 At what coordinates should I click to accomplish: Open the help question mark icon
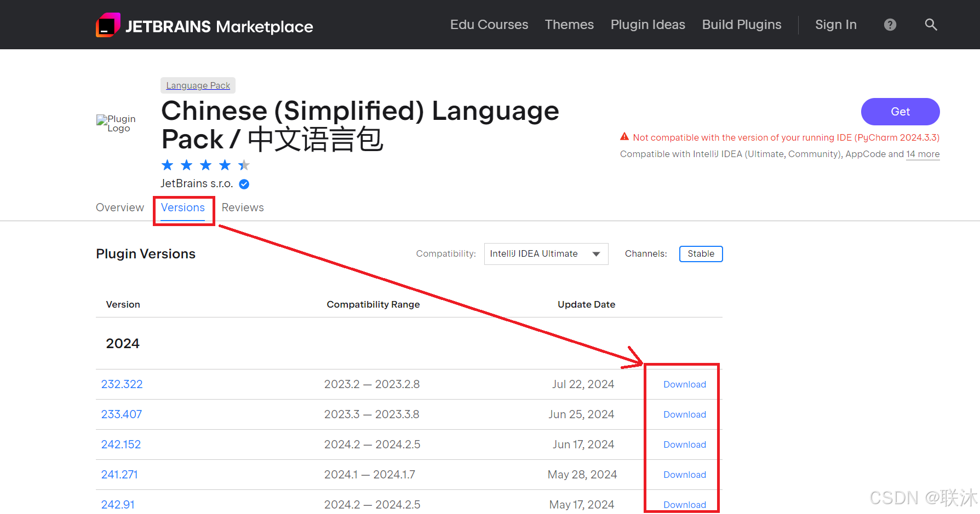point(890,25)
